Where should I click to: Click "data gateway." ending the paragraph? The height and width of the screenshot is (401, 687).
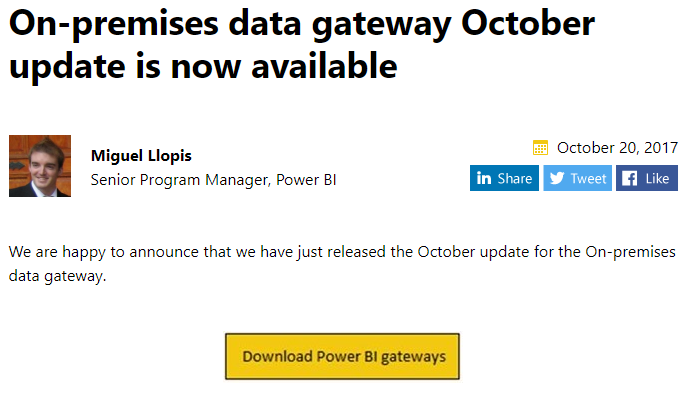point(57,276)
